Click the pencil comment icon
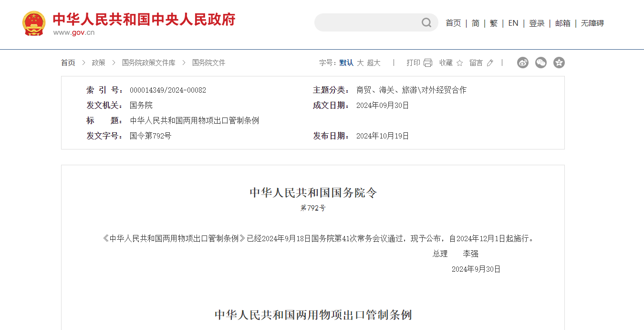This screenshot has width=644, height=330. click(490, 63)
